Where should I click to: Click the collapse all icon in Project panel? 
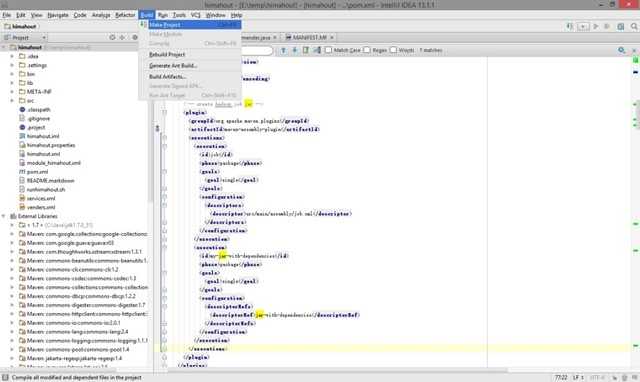(122, 38)
